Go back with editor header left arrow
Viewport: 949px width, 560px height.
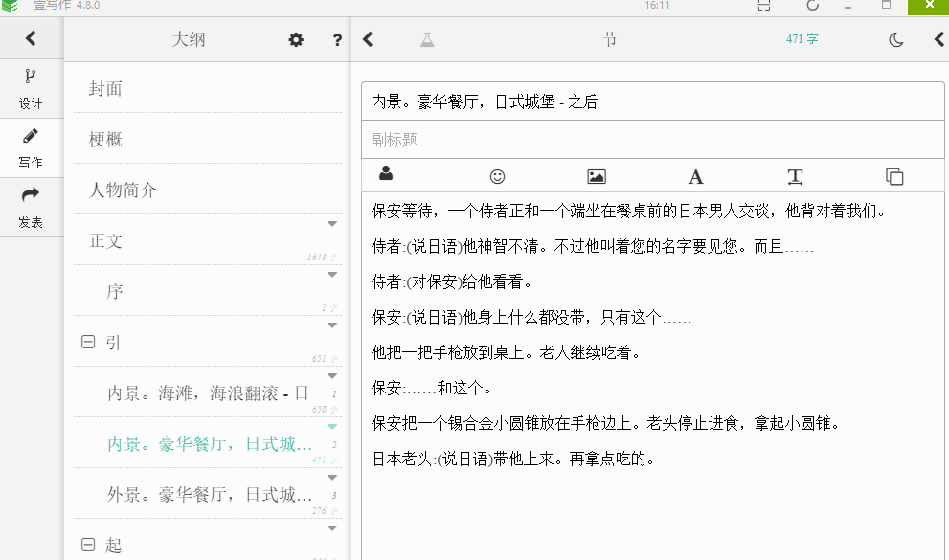[x=369, y=39]
